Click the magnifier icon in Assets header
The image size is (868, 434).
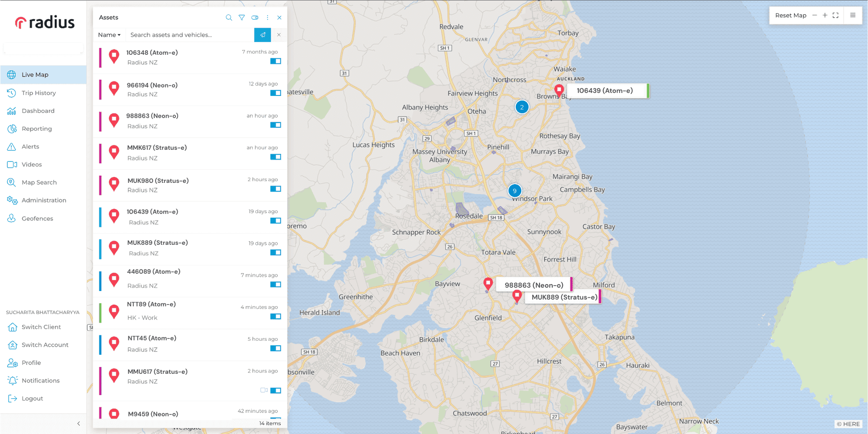point(229,18)
